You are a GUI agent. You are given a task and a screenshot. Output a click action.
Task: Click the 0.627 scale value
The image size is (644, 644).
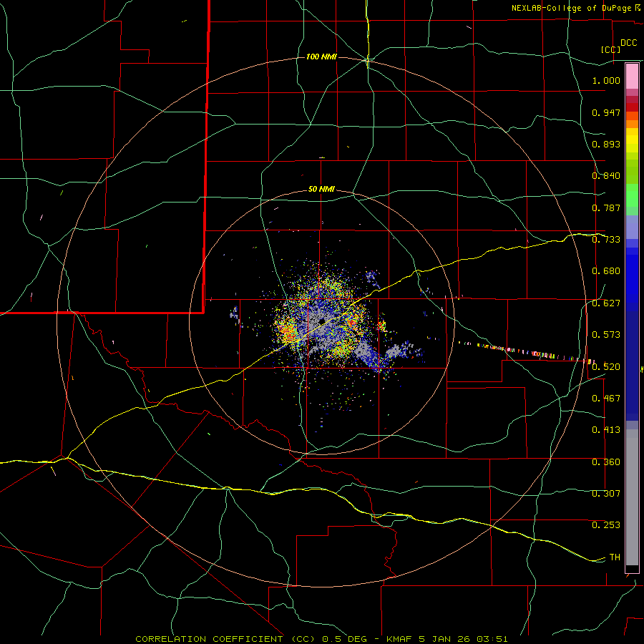[606, 303]
